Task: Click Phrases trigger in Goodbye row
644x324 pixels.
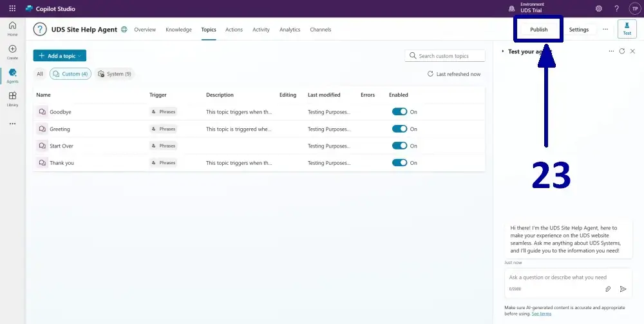Action: pyautogui.click(x=164, y=111)
